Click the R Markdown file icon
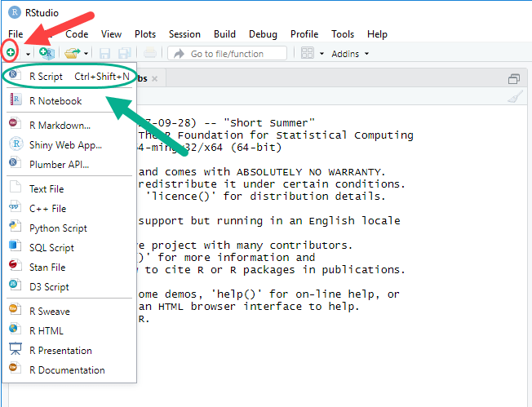The width and height of the screenshot is (532, 407). click(15, 123)
